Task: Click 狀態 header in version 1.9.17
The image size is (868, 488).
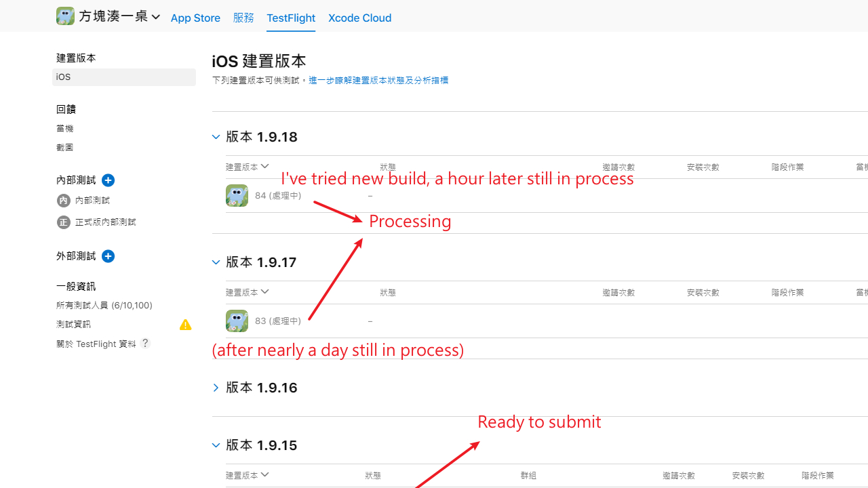Action: pyautogui.click(x=388, y=293)
